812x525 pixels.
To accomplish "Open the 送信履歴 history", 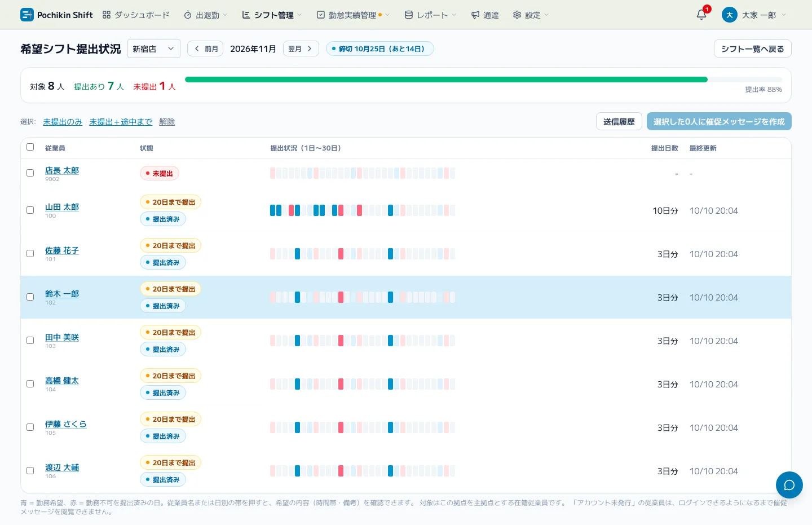I will [619, 121].
